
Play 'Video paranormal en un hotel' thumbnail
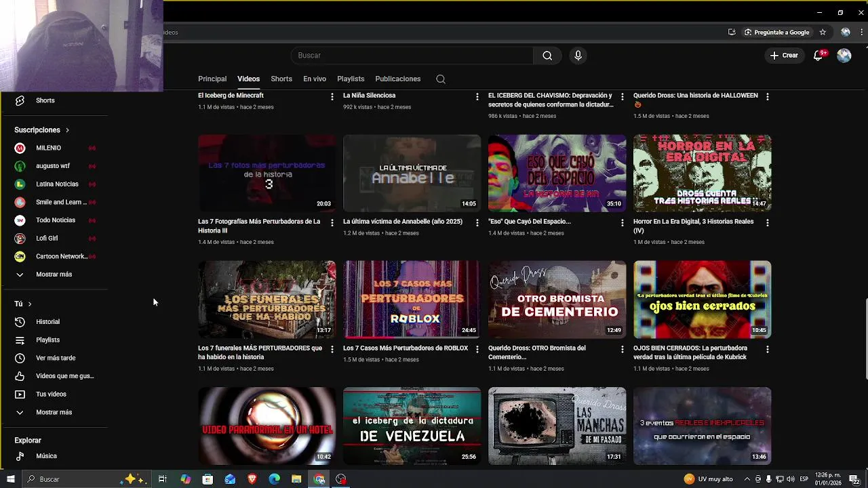coord(267,426)
